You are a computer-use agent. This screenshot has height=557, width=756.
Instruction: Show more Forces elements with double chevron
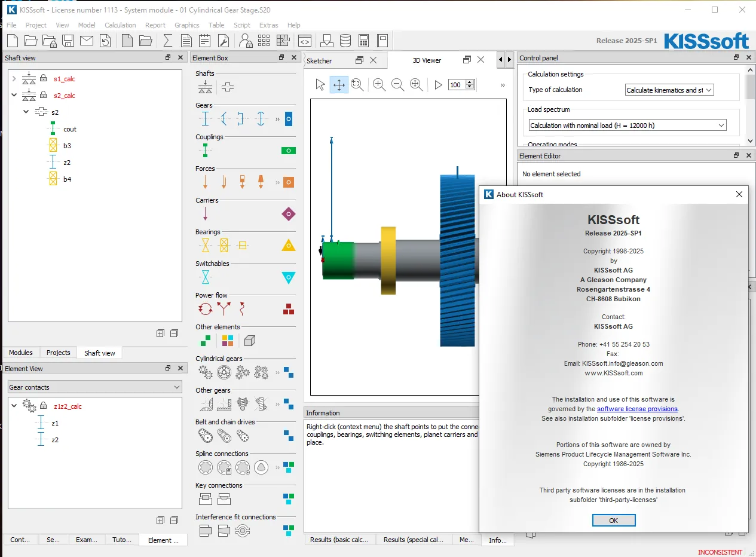(277, 183)
